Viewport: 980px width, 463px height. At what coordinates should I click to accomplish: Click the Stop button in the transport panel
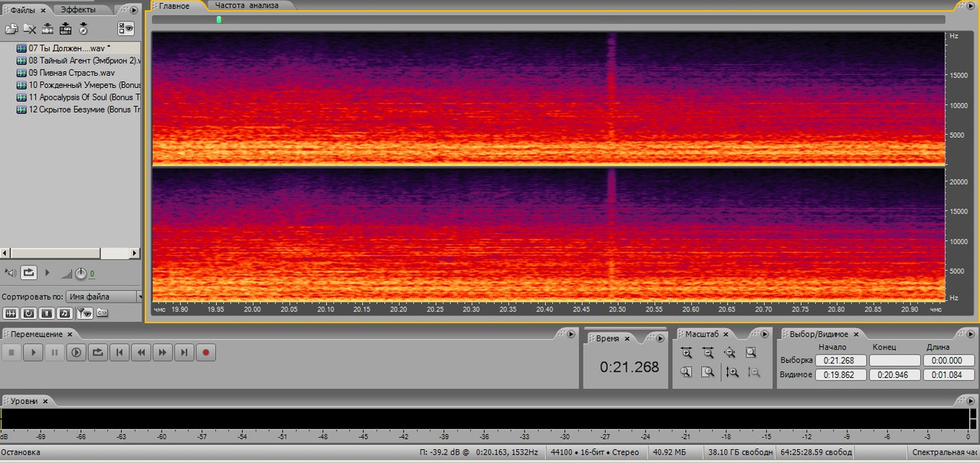click(11, 353)
